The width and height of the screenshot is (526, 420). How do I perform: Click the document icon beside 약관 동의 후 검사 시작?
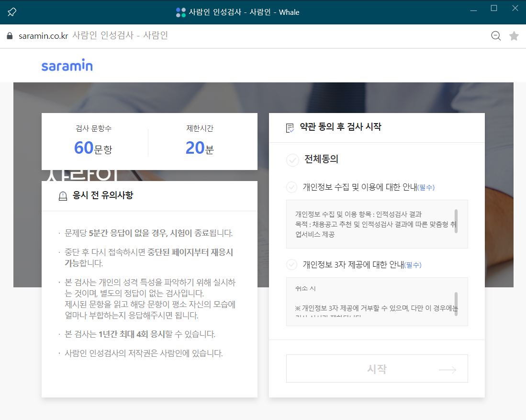(290, 128)
